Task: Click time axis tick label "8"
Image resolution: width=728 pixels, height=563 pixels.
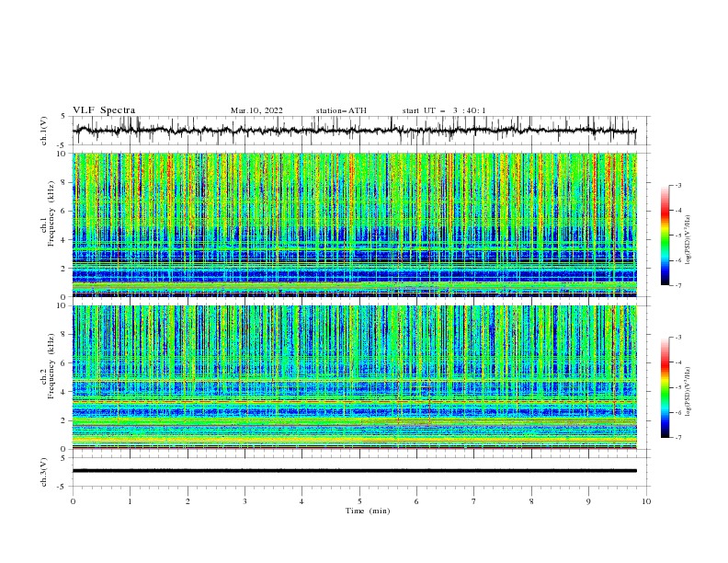Action: pyautogui.click(x=531, y=501)
